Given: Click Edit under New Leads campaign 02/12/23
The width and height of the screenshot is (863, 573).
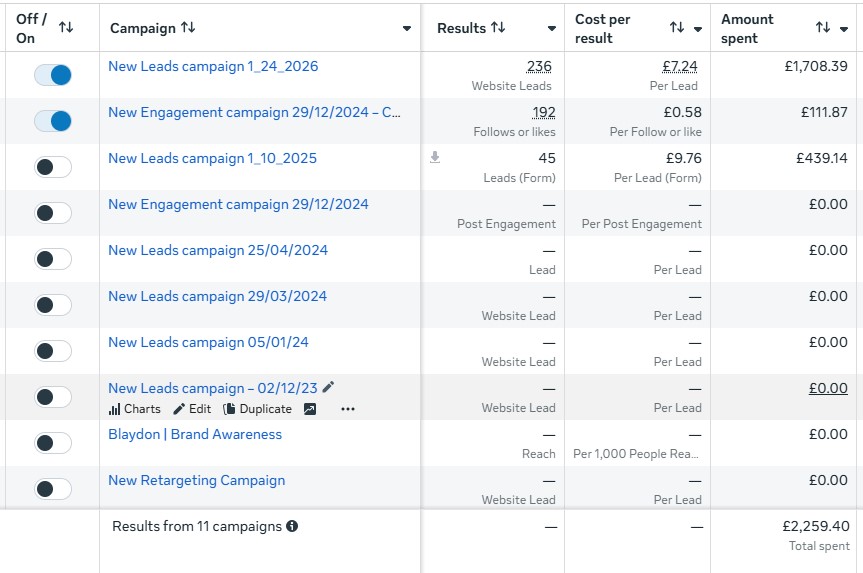Looking at the screenshot, I should (192, 409).
